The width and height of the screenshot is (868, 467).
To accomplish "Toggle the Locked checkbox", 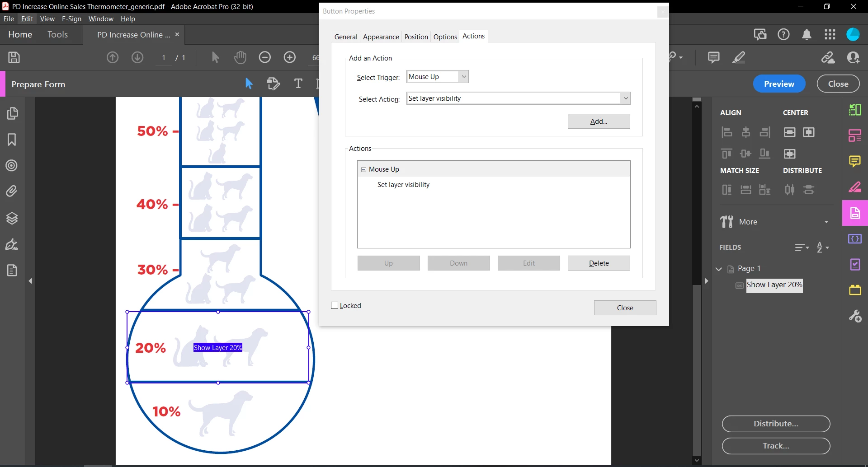I will coord(335,305).
